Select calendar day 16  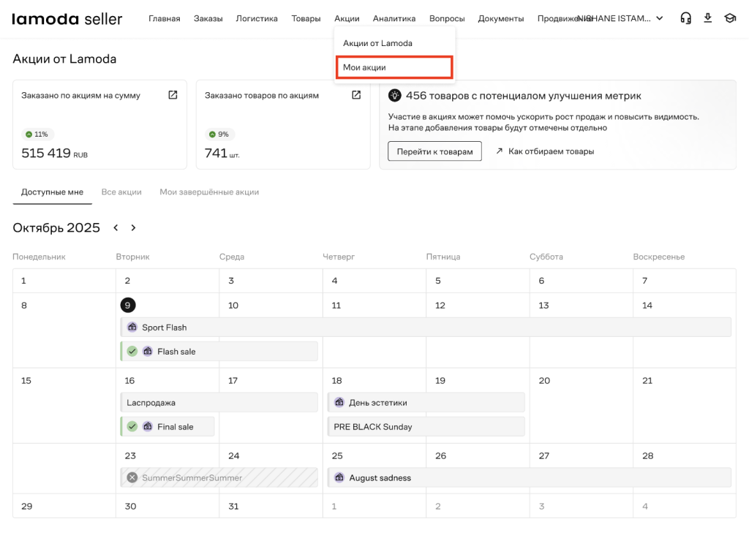point(129,380)
